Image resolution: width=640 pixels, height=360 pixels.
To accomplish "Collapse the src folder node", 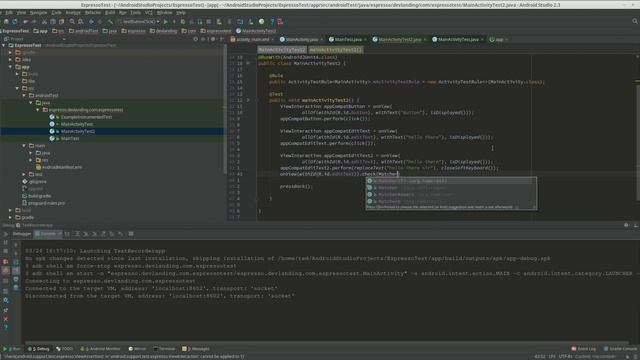I will (x=17, y=88).
